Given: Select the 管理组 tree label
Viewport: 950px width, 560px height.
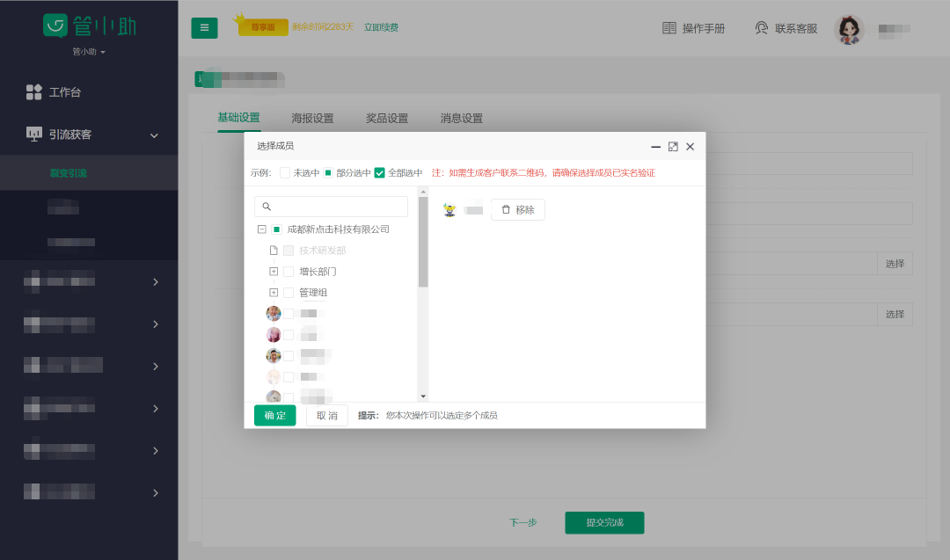Looking at the screenshot, I should tap(313, 293).
